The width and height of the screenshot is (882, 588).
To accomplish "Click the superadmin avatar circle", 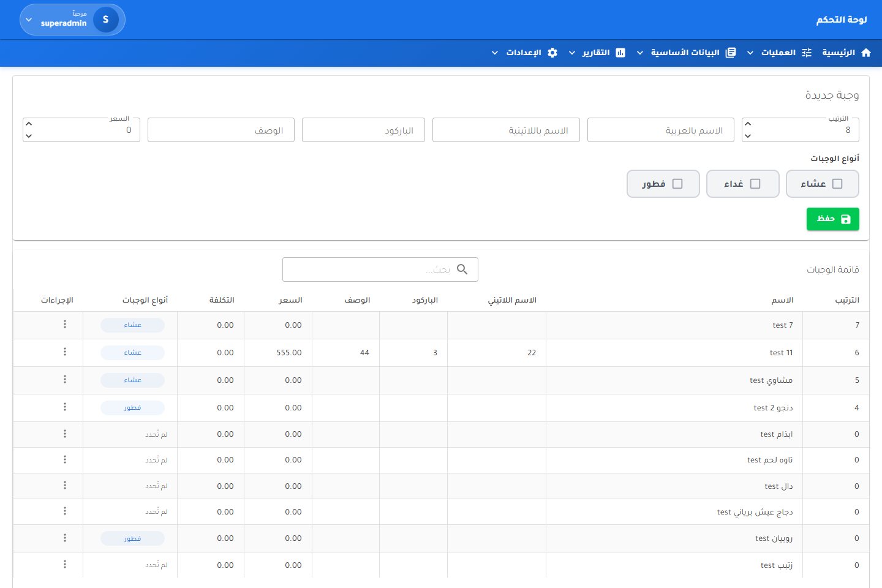I will (106, 20).
